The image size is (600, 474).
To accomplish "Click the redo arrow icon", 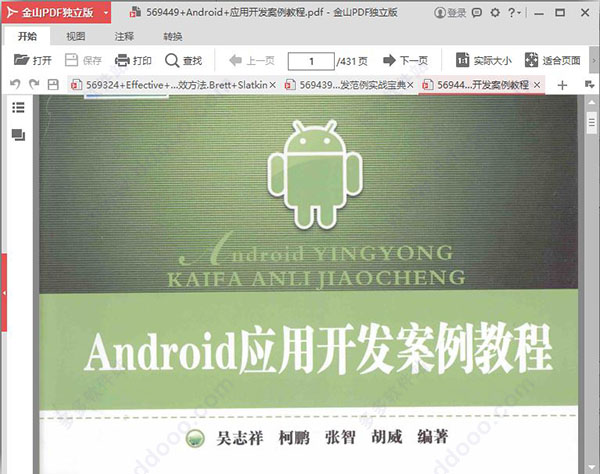I will click(x=34, y=84).
